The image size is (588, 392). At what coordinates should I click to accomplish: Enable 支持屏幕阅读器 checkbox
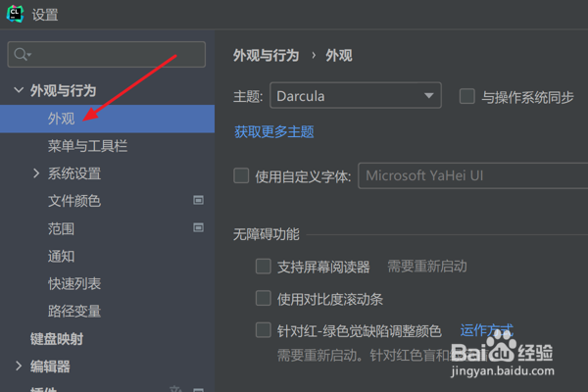tap(264, 267)
